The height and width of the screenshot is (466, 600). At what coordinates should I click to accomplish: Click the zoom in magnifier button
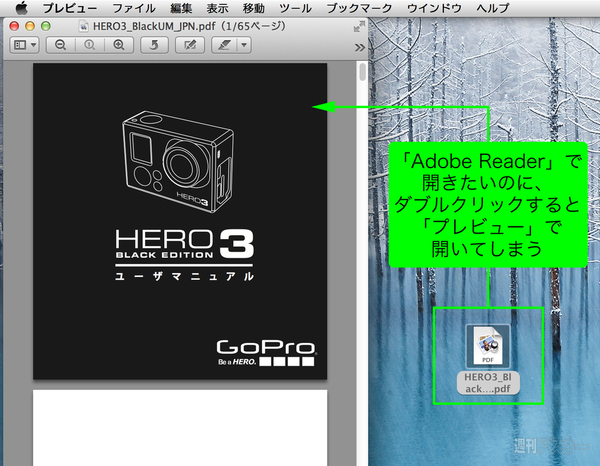click(119, 45)
